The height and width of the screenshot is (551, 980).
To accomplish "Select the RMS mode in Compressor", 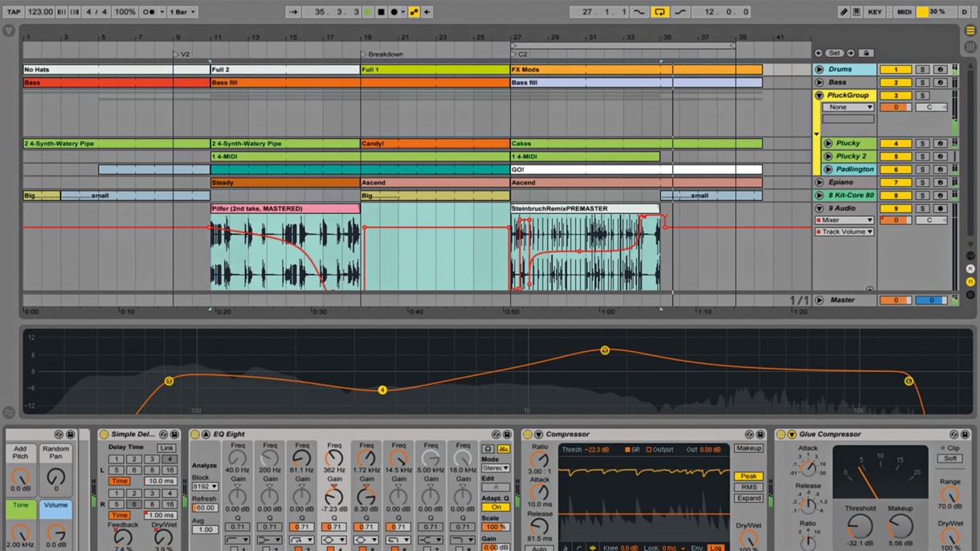I will click(748, 487).
